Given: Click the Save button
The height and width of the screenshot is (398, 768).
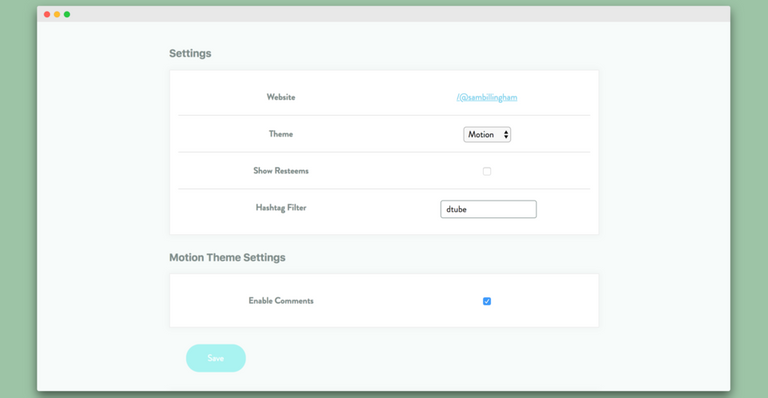Looking at the screenshot, I should click(216, 358).
